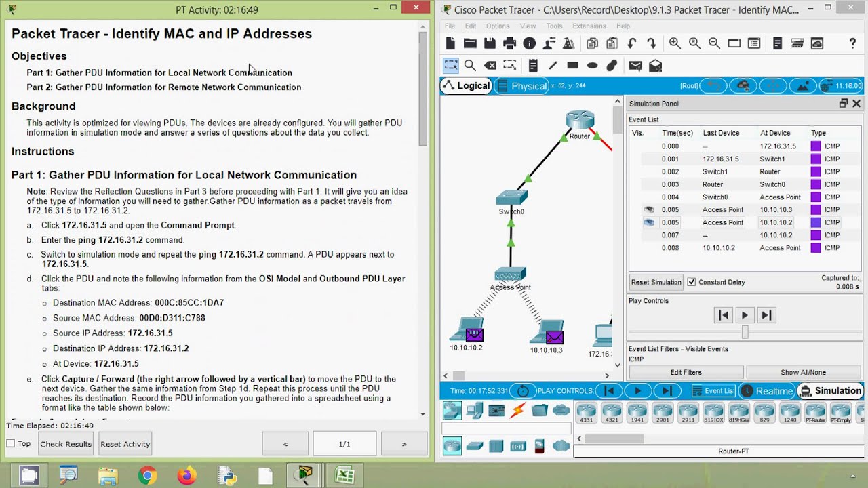This screenshot has height=488, width=868.
Task: Open the File menu
Action: pyautogui.click(x=450, y=26)
